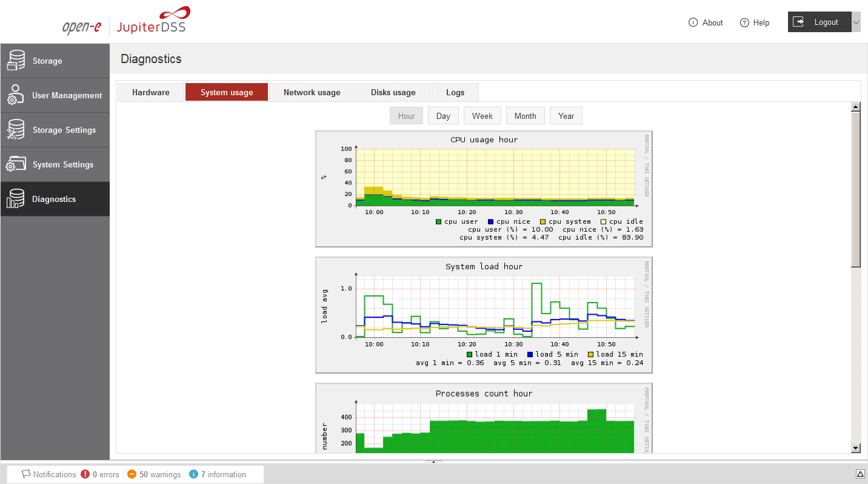Open Storage in the sidebar menu

pyautogui.click(x=55, y=61)
